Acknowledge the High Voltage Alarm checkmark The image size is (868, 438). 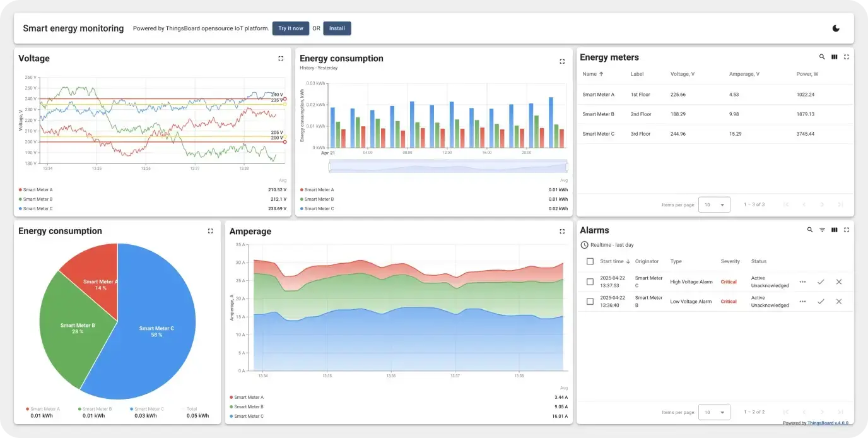pos(821,282)
